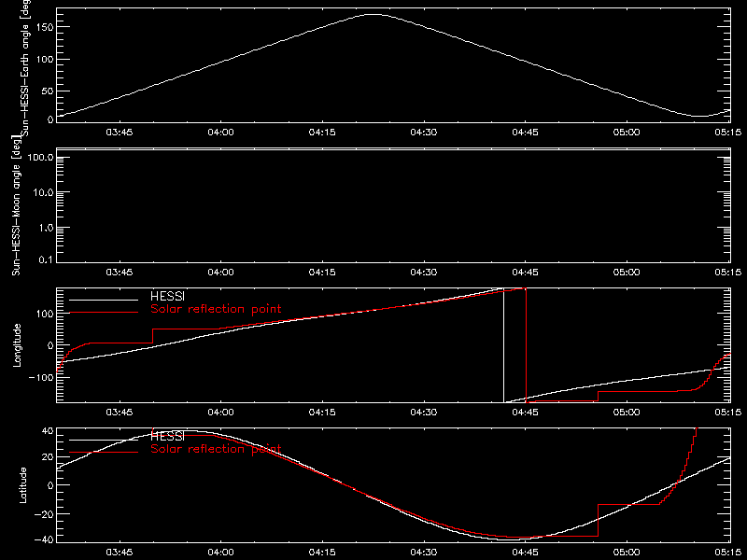Image resolution: width=747 pixels, height=560 pixels.
Task: Click 1.0 tick on Moon angle axis
Action: [x=46, y=228]
